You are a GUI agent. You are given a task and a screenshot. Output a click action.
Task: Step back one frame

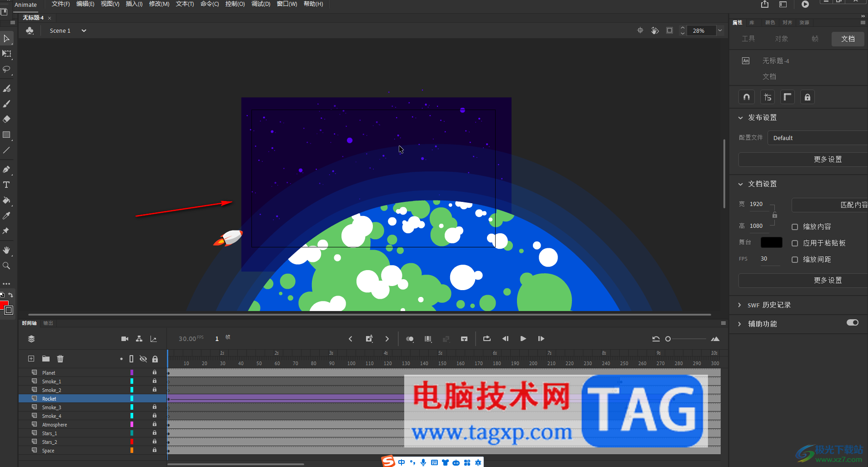pos(505,339)
